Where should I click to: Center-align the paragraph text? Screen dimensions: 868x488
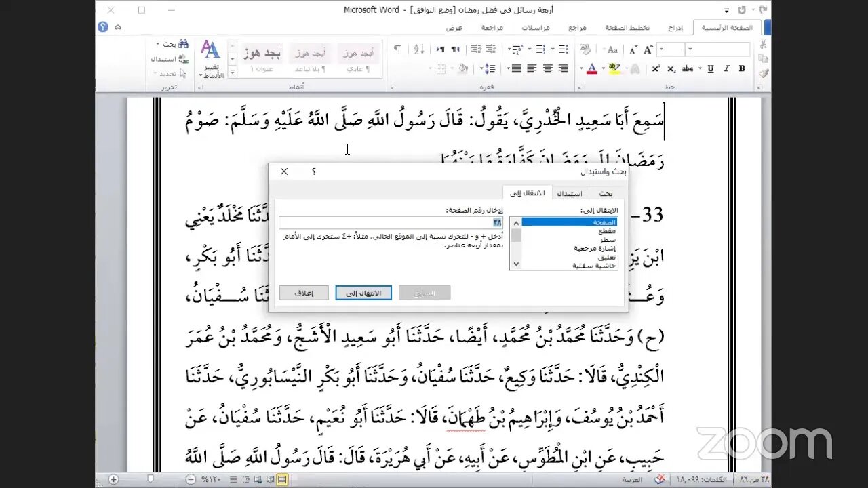[x=547, y=68]
